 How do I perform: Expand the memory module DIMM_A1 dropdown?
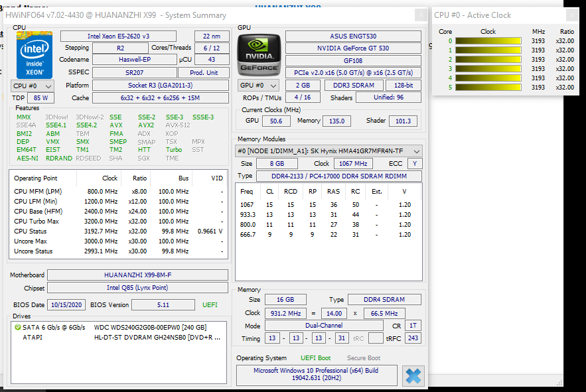(329, 151)
